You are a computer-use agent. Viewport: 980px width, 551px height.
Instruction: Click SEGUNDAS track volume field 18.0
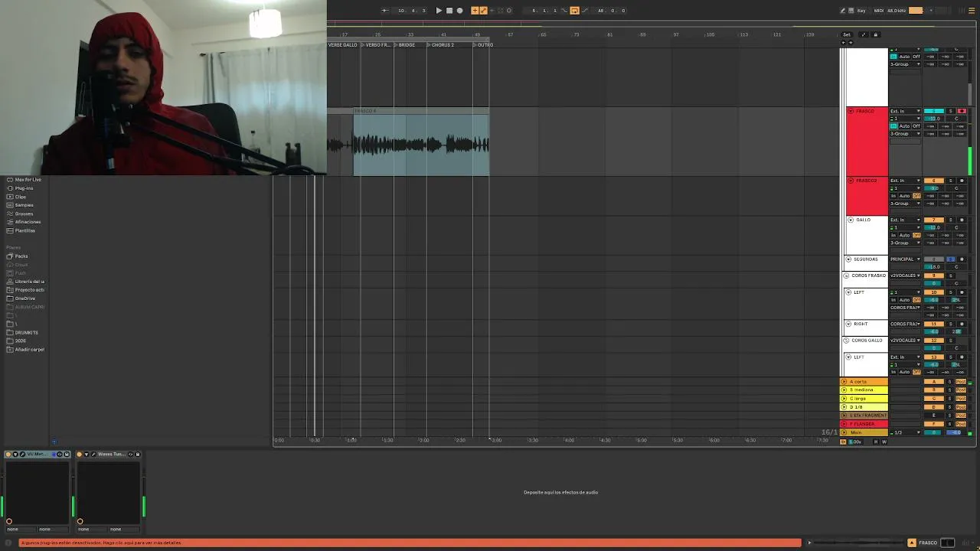(x=934, y=266)
